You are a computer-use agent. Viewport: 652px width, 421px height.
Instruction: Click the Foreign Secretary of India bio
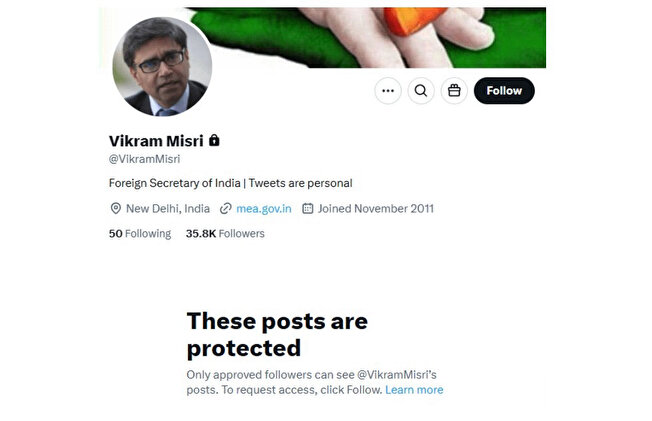coord(230,183)
